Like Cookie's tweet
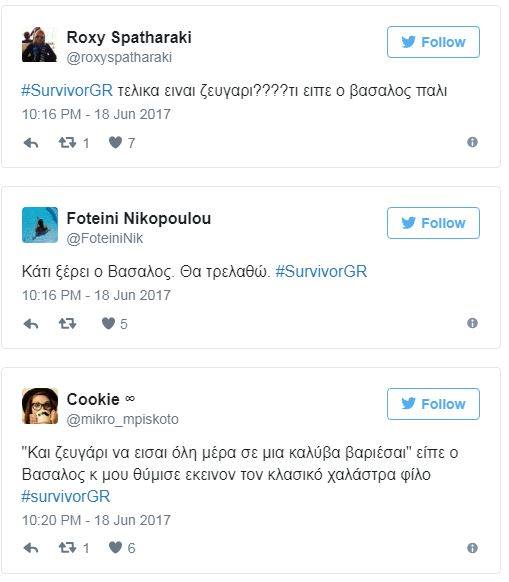Viewport: 509px width, 582px height. (115, 547)
